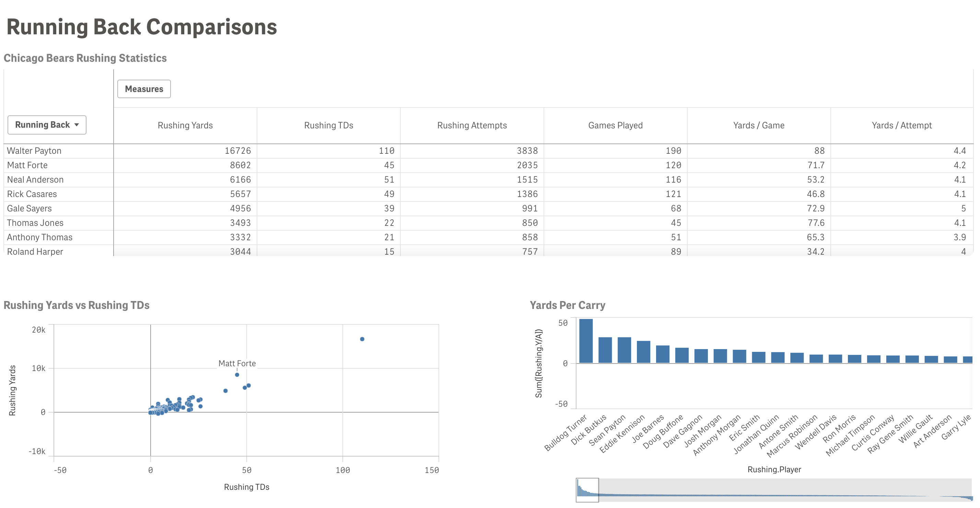980x508 pixels.
Task: Click the scatter point near 39 TDs
Action: [225, 391]
